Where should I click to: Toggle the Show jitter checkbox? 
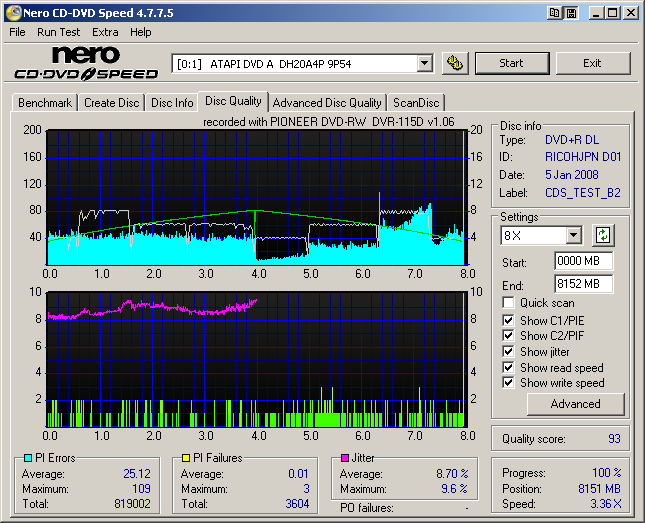[x=508, y=352]
